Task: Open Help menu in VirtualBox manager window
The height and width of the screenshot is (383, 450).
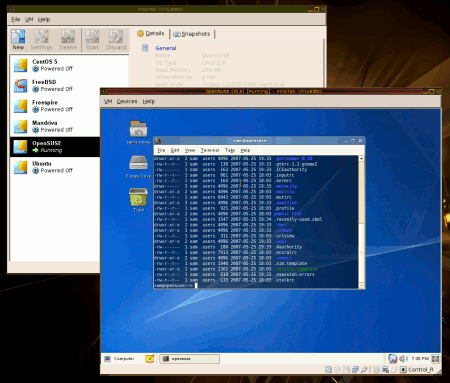Action: tap(44, 19)
